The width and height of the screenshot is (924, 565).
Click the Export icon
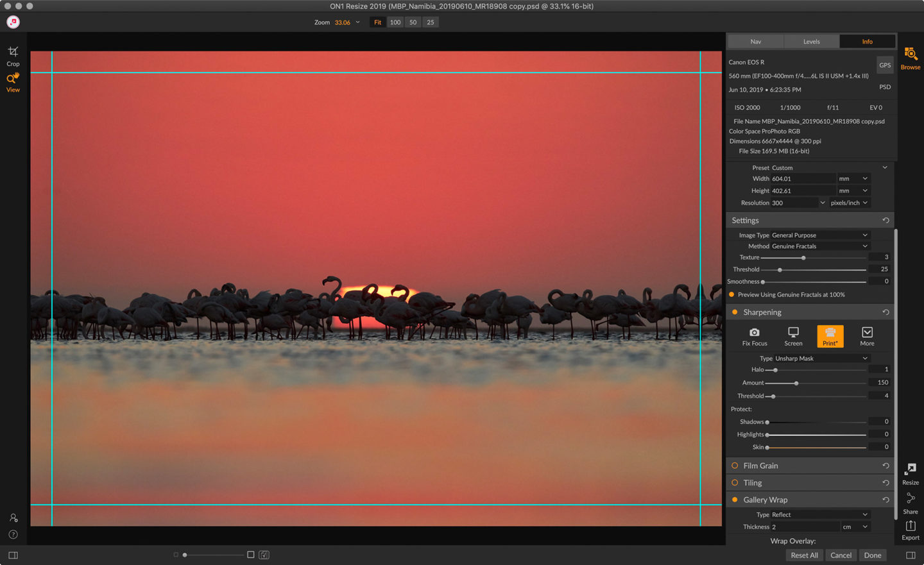(910, 530)
